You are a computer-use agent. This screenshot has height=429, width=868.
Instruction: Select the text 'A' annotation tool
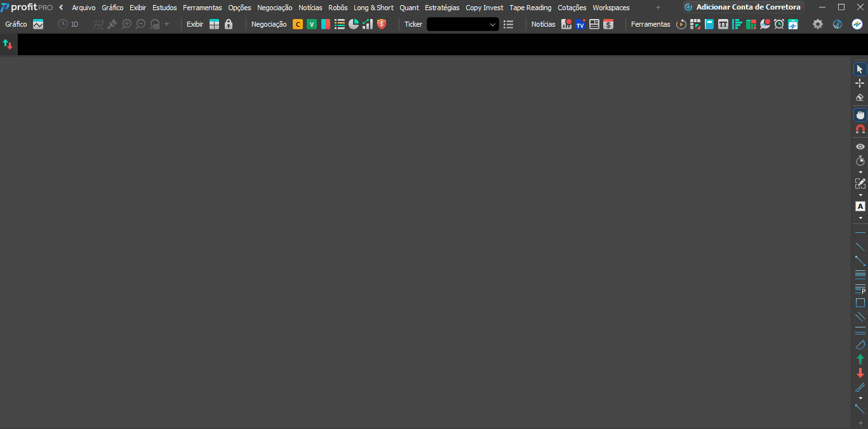860,206
